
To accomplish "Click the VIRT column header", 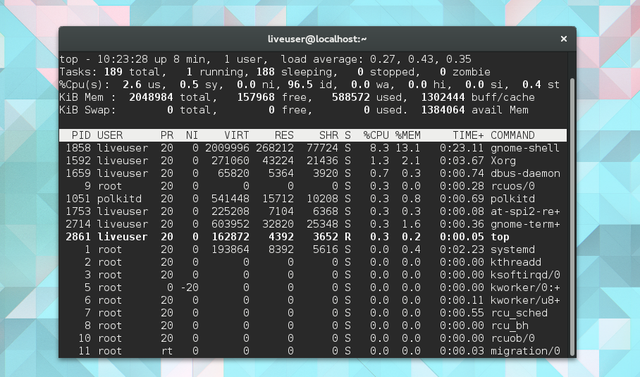I will tap(236, 135).
